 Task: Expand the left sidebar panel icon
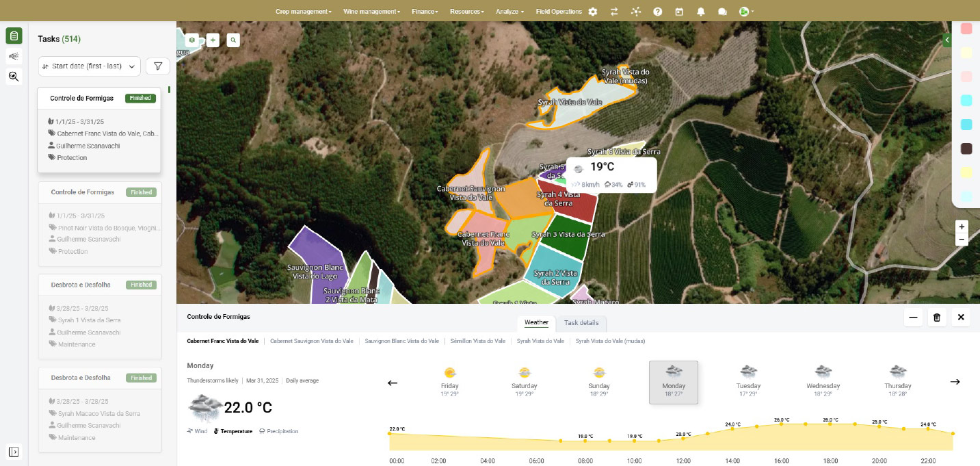click(x=14, y=452)
